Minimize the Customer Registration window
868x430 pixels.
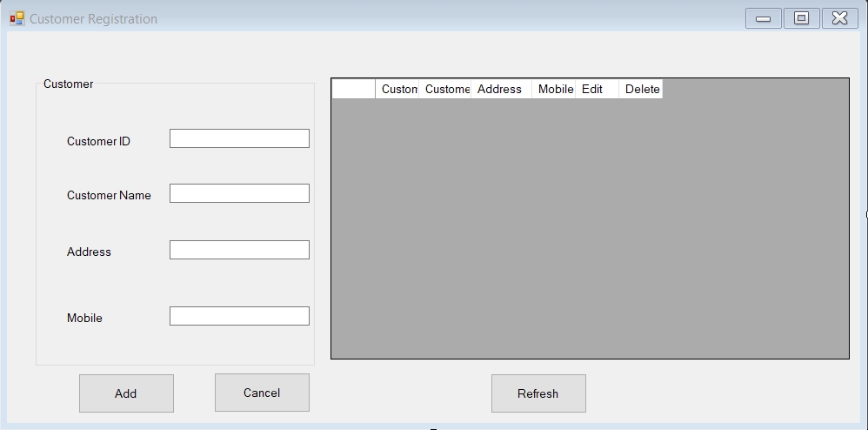[x=763, y=18]
